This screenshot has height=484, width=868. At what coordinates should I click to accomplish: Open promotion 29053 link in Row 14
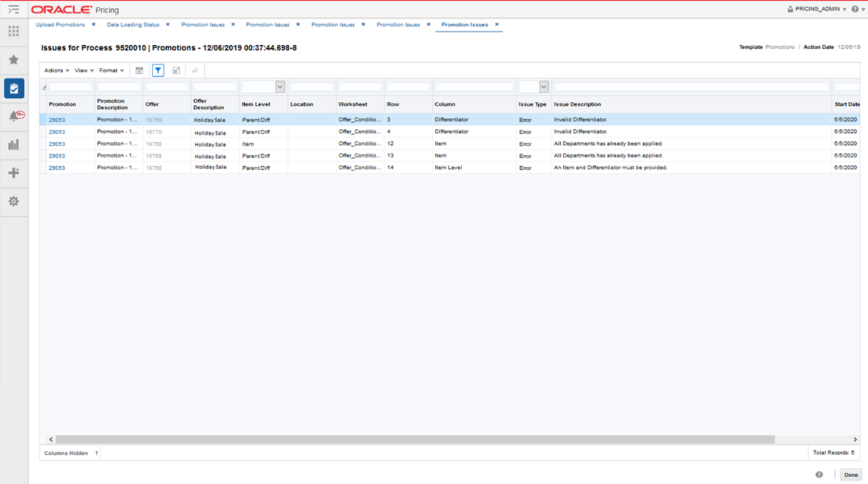pyautogui.click(x=57, y=168)
